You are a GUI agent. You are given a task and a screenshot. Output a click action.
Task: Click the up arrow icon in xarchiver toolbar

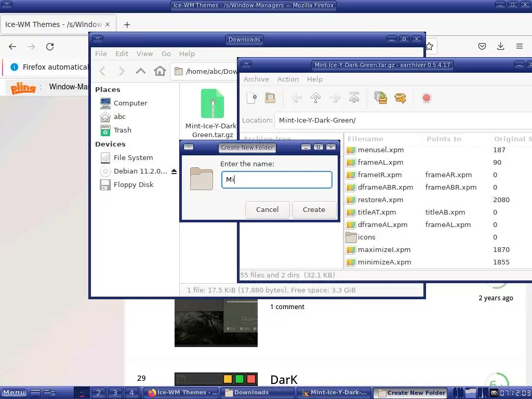(x=315, y=98)
